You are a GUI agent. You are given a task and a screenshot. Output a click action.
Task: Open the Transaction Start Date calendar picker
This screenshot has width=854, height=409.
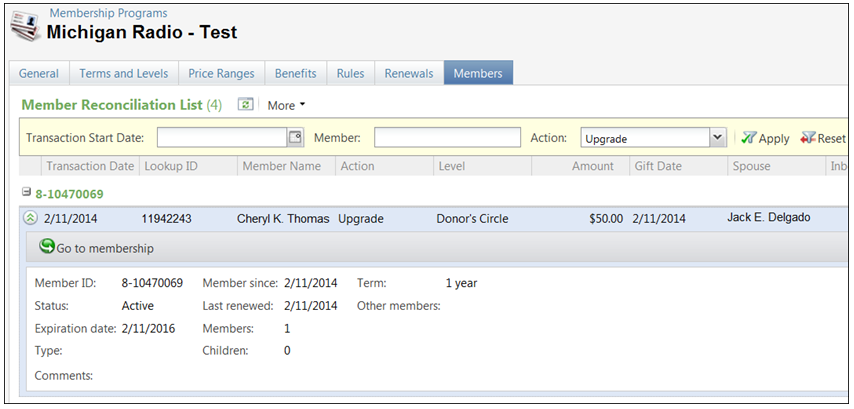[295, 138]
